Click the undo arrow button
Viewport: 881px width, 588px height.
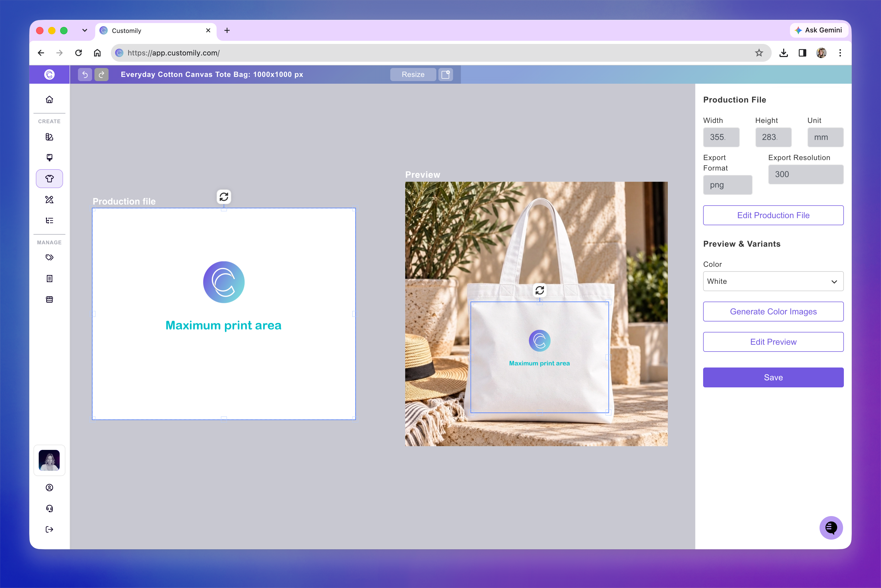pyautogui.click(x=85, y=74)
